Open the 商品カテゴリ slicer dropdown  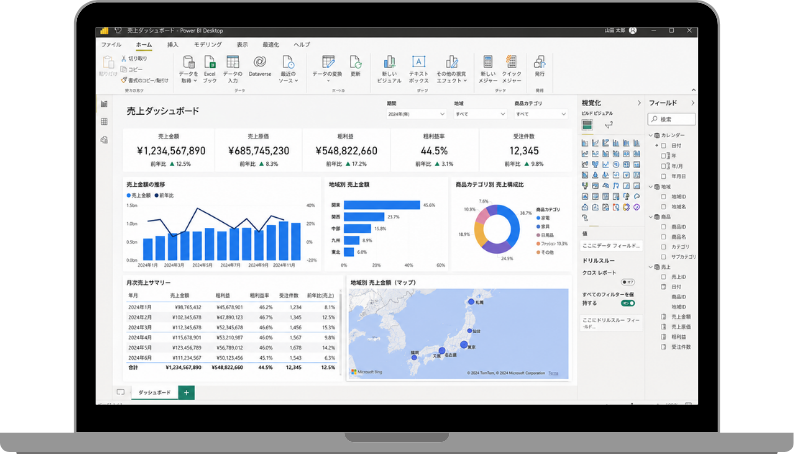(541, 114)
